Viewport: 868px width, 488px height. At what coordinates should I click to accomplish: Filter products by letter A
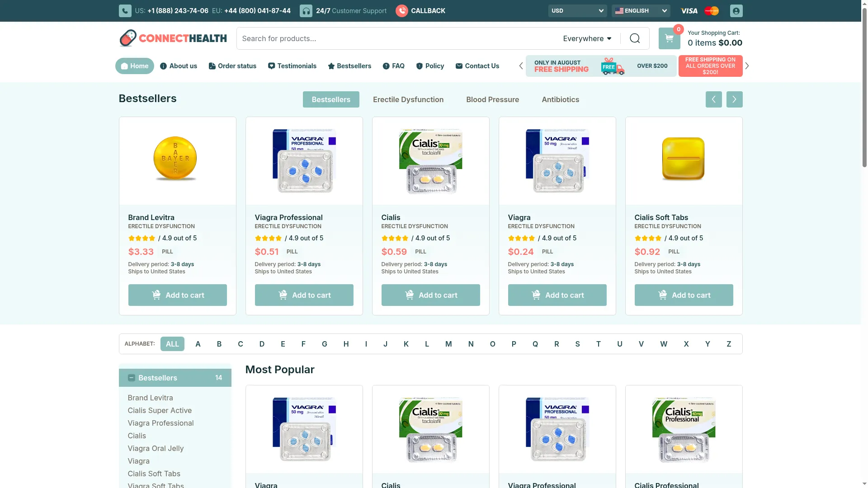pos(198,344)
